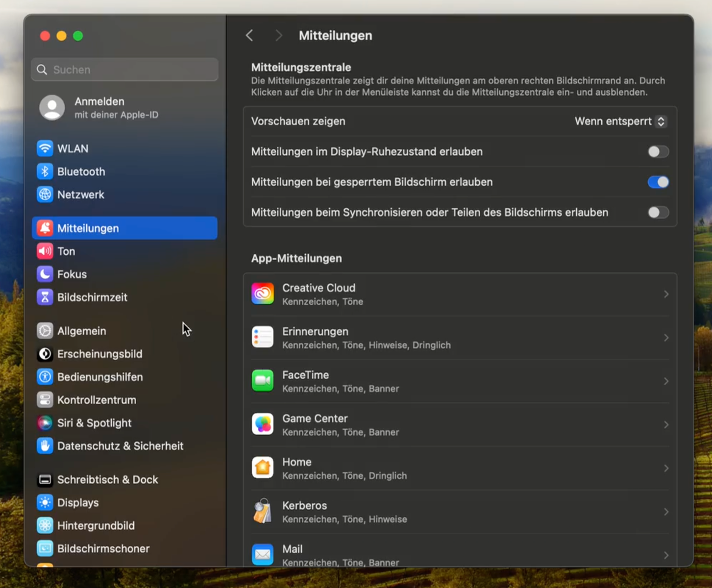
Task: Select Ton in the sidebar
Action: (66, 251)
